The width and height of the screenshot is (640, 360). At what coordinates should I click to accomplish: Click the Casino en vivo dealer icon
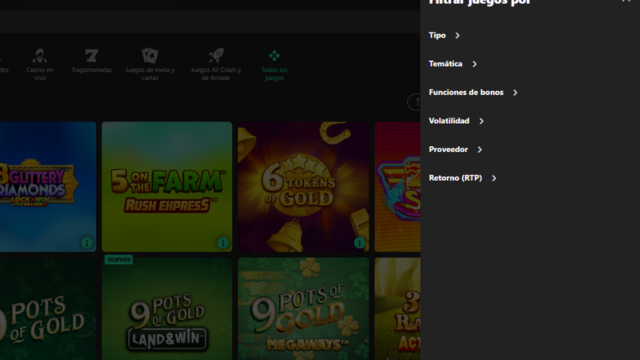click(40, 56)
